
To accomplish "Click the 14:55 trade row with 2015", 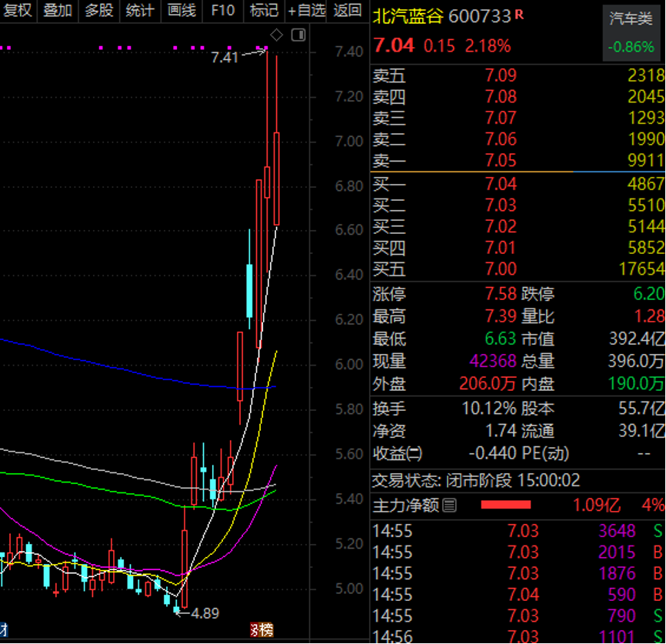I will point(518,552).
